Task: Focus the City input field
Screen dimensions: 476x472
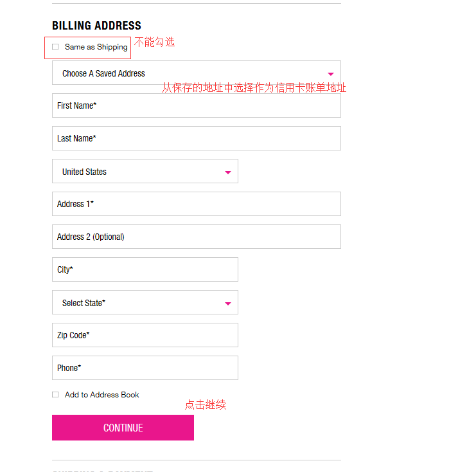Action: 145,270
